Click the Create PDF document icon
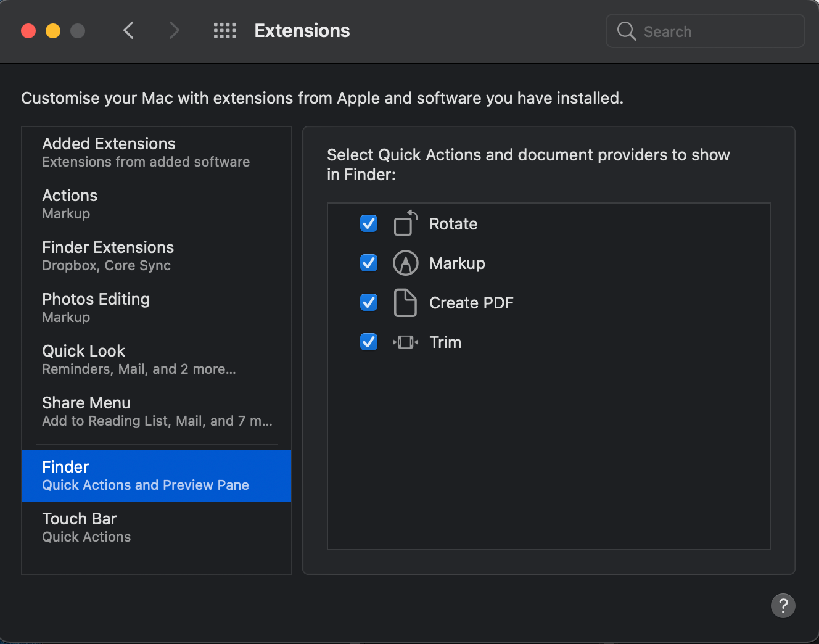Screen dimensions: 819x644 pyautogui.click(x=405, y=302)
